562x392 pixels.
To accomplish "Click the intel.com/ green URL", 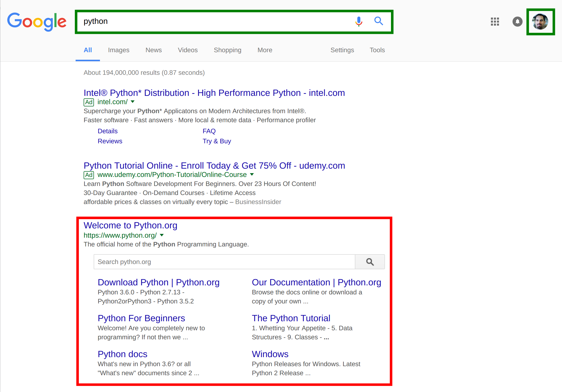I will pyautogui.click(x=113, y=102).
